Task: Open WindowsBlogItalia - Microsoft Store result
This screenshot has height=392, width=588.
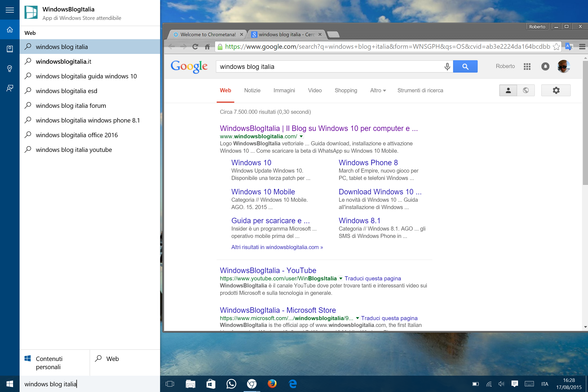Action: 278,310
